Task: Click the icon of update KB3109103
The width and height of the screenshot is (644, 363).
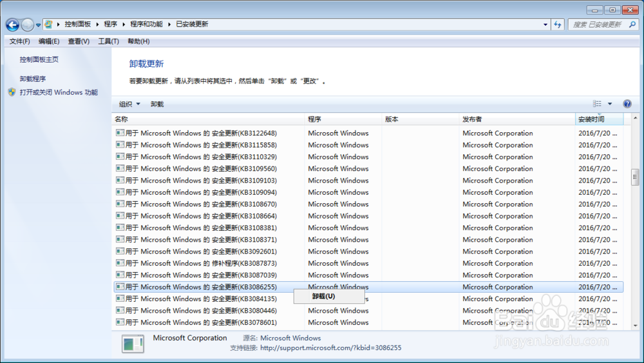Action: coord(120,180)
